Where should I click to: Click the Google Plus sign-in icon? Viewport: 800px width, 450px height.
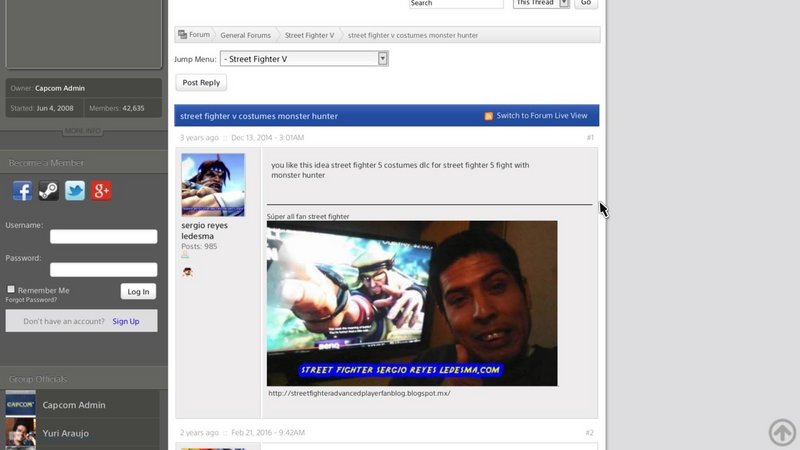(x=101, y=191)
